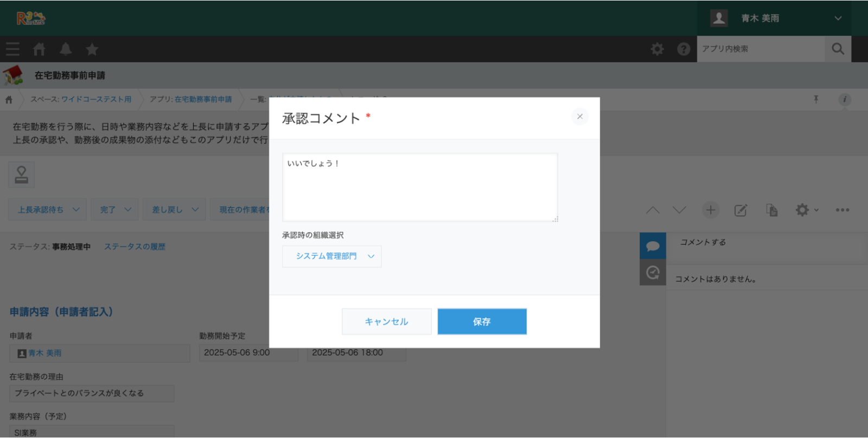Click the アプリ内検索 search field
Viewport: 868px width, 438px height.
pyautogui.click(x=760, y=49)
